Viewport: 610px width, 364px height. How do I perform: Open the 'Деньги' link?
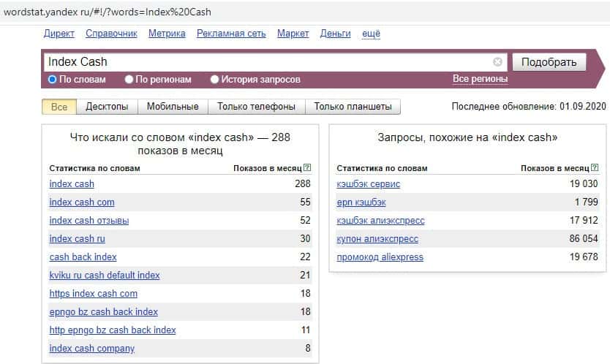click(335, 34)
